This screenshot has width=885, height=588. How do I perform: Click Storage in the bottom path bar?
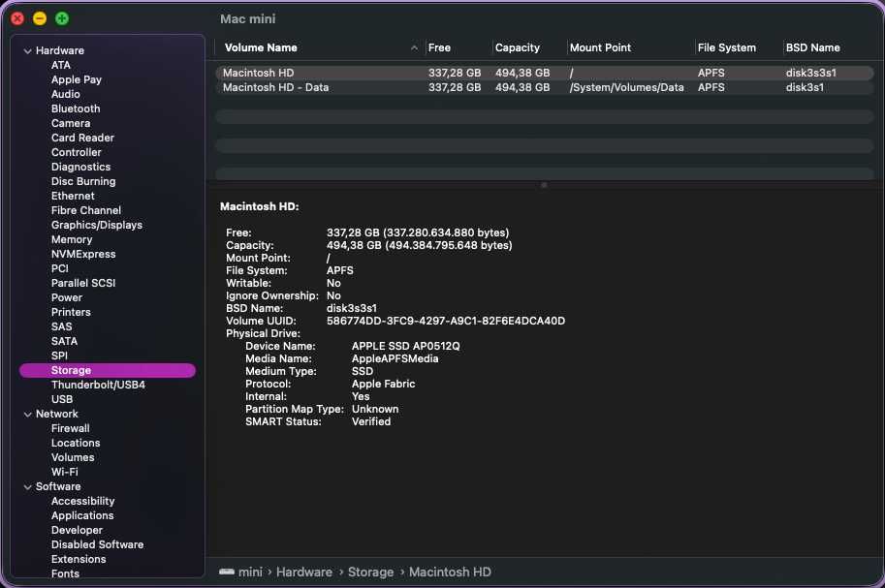[x=371, y=573]
